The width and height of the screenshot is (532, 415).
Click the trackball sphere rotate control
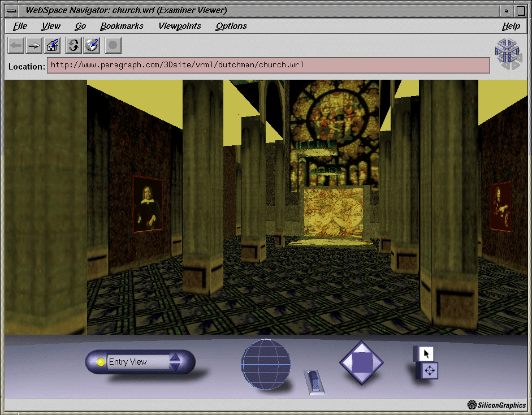[x=266, y=365]
